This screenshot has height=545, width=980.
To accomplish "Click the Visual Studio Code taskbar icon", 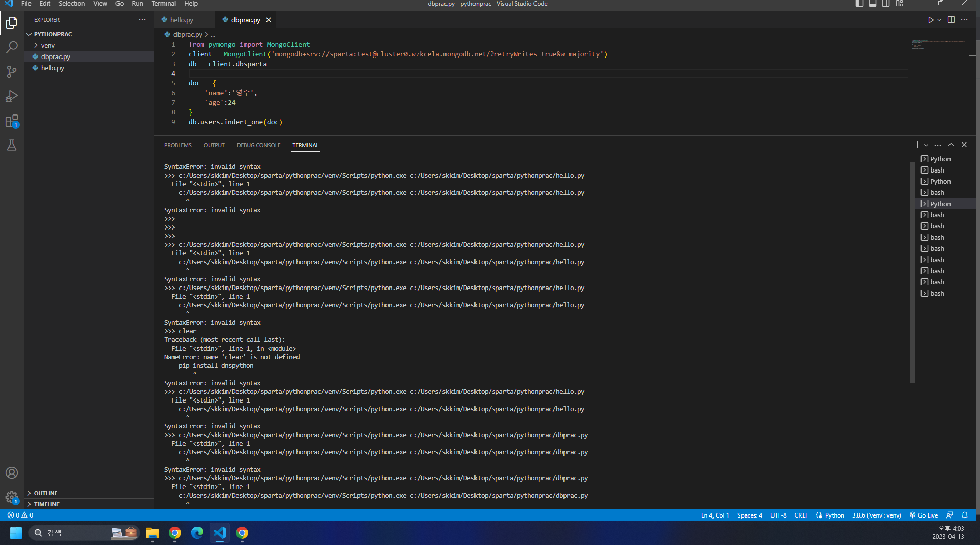I will (x=220, y=533).
